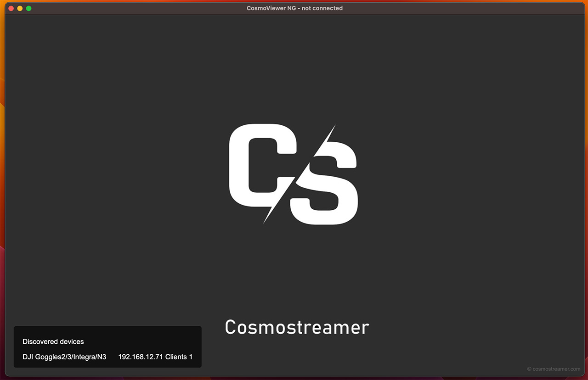Click the Clients 1 count
Viewport: 588px width, 380px height.
point(179,357)
